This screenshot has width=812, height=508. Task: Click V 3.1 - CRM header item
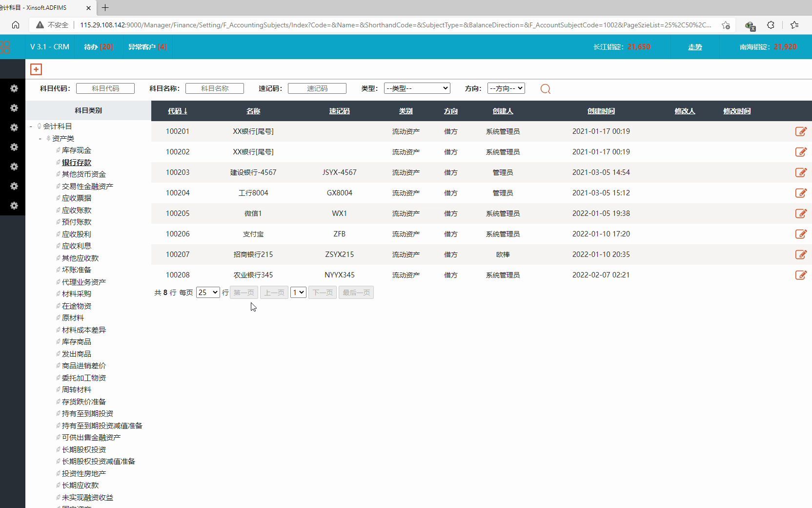pyautogui.click(x=50, y=47)
